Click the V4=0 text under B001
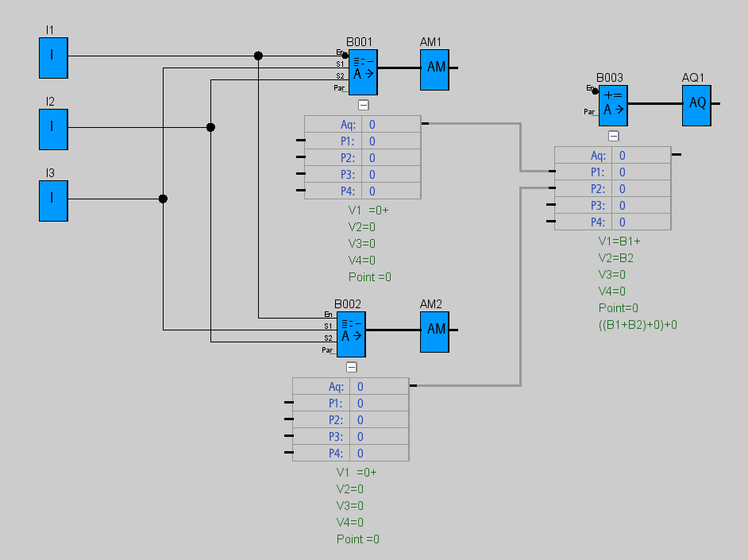 click(361, 261)
